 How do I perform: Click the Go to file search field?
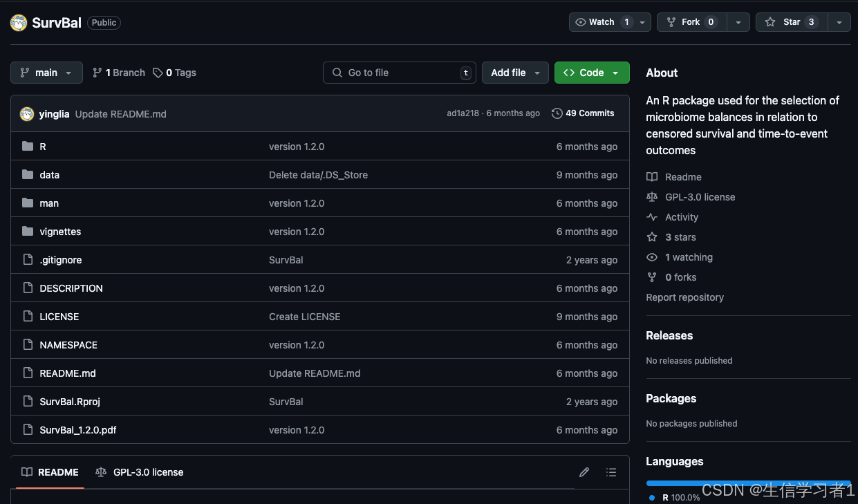pyautogui.click(x=400, y=73)
